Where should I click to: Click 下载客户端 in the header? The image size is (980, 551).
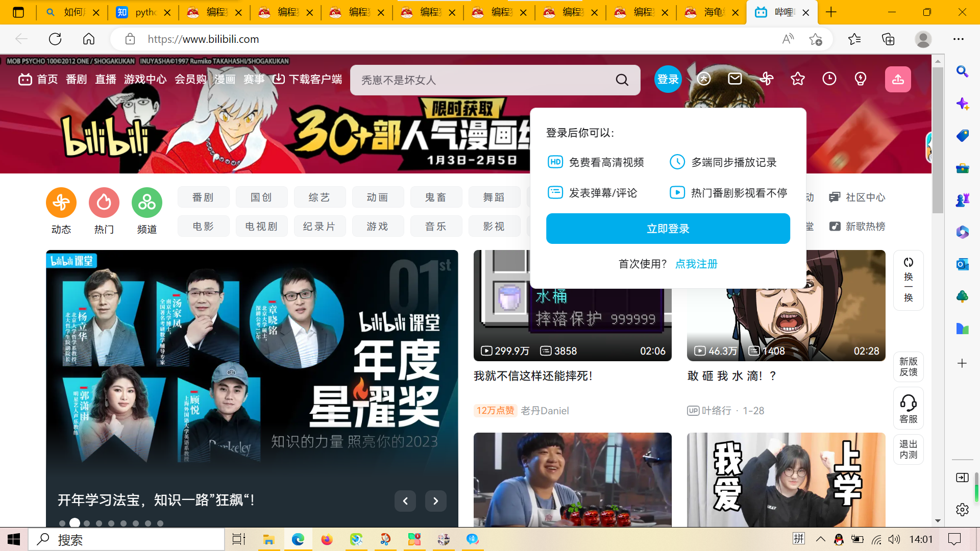[x=307, y=79]
